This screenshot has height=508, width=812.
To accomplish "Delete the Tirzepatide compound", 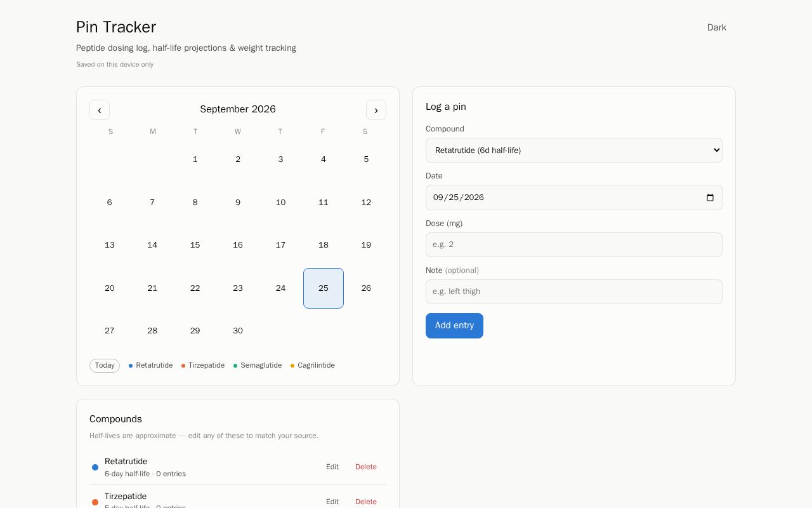I will (366, 502).
